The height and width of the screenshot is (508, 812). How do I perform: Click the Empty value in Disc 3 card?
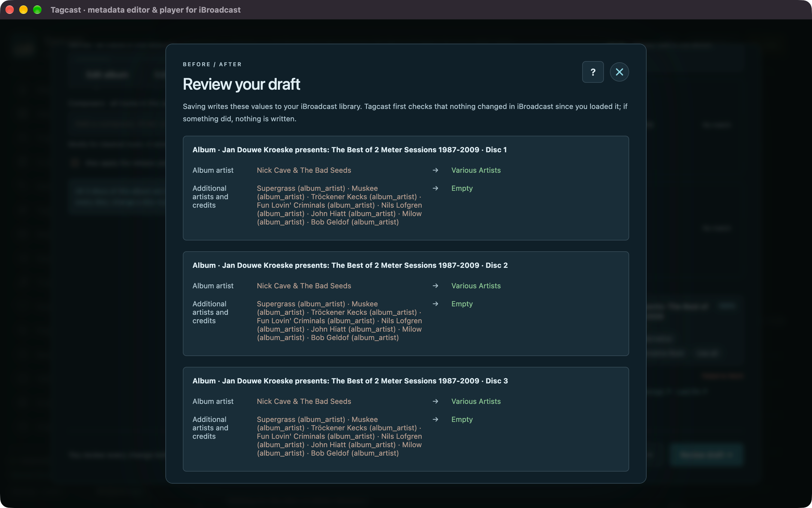pyautogui.click(x=462, y=420)
